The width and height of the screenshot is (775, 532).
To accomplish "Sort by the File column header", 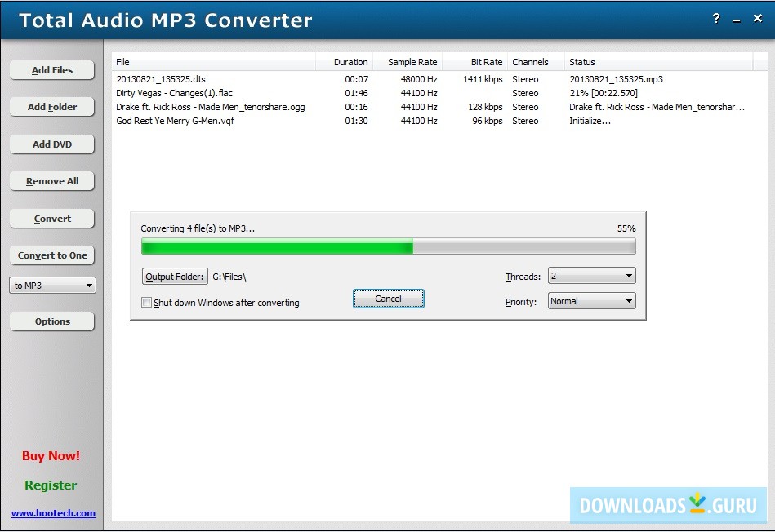I will point(213,62).
